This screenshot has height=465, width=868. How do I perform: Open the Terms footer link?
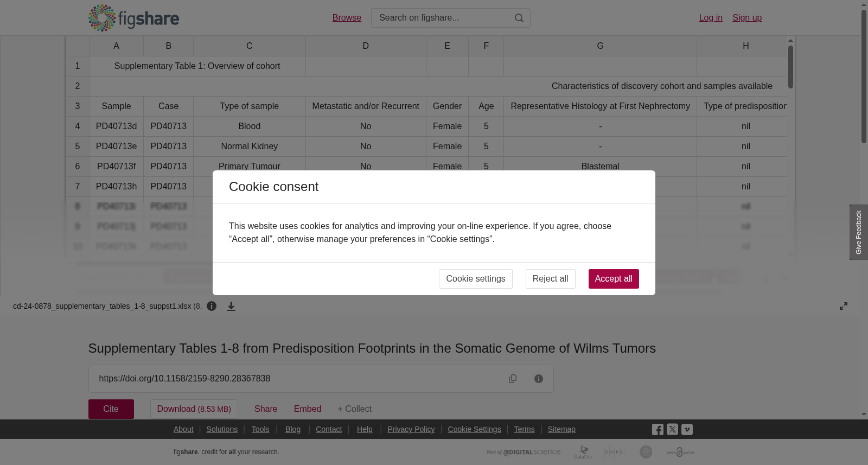tap(524, 429)
